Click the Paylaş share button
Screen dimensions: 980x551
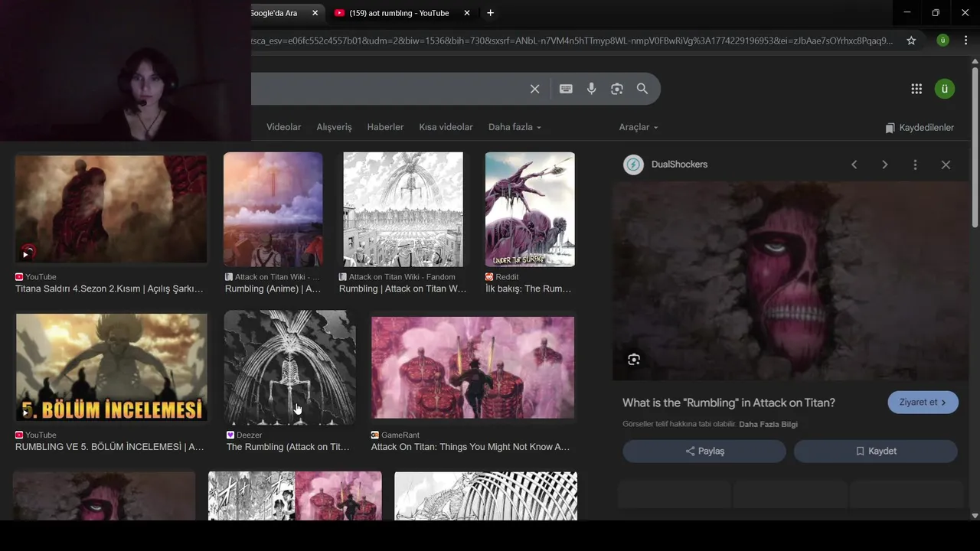pos(704,452)
